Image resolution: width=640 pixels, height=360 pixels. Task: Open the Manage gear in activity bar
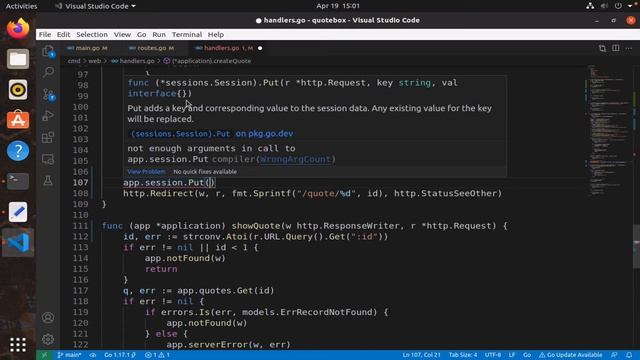(x=48, y=339)
